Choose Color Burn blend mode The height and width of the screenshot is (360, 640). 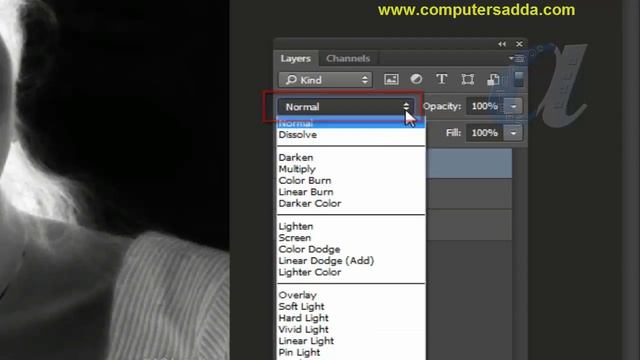351,180
